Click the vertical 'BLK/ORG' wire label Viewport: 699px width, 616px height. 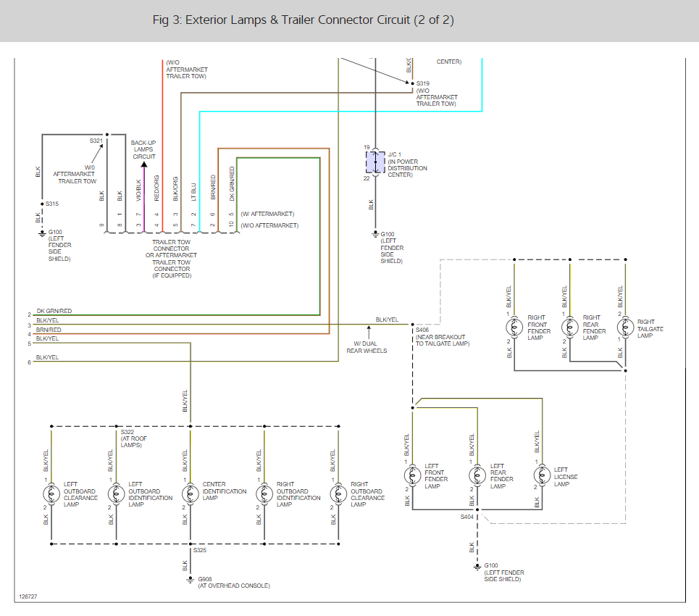pyautogui.click(x=175, y=188)
